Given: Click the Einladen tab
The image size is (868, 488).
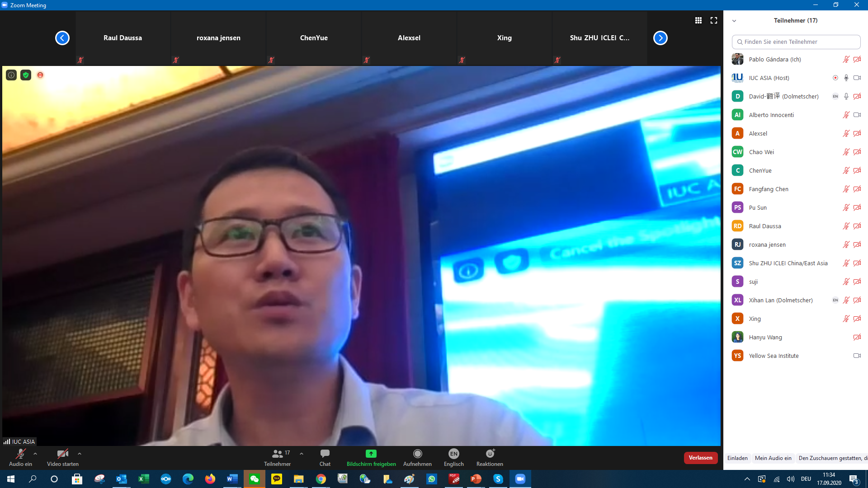Looking at the screenshot, I should 737,458.
